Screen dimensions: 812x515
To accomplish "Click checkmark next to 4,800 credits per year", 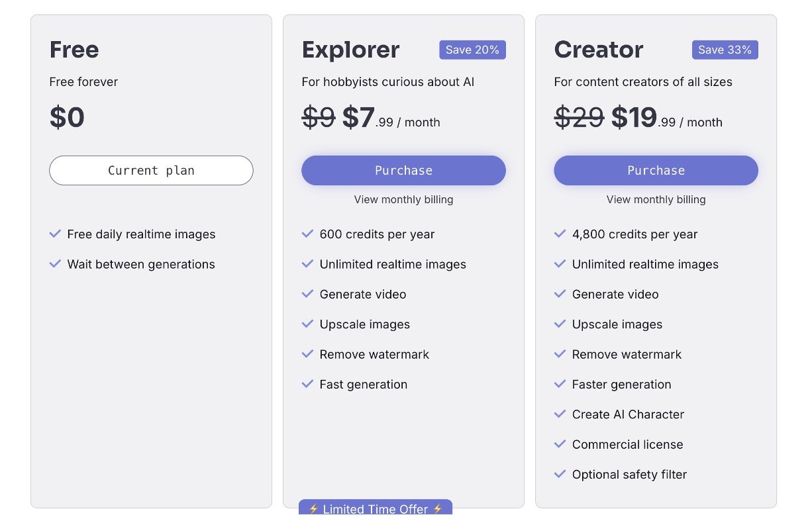I will [x=560, y=234].
